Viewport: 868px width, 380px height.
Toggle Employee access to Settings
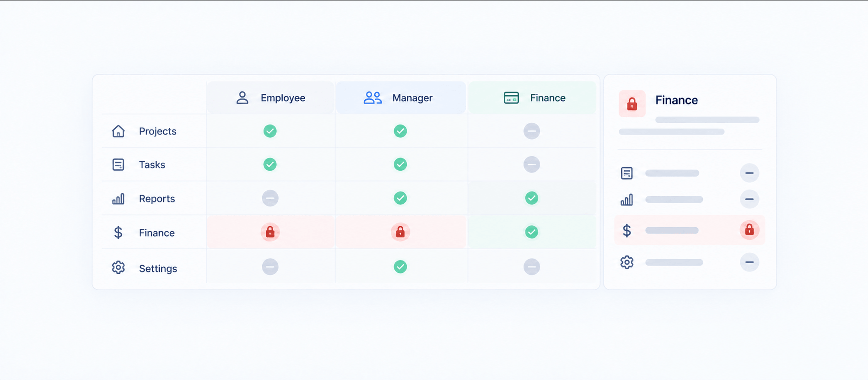tap(270, 267)
